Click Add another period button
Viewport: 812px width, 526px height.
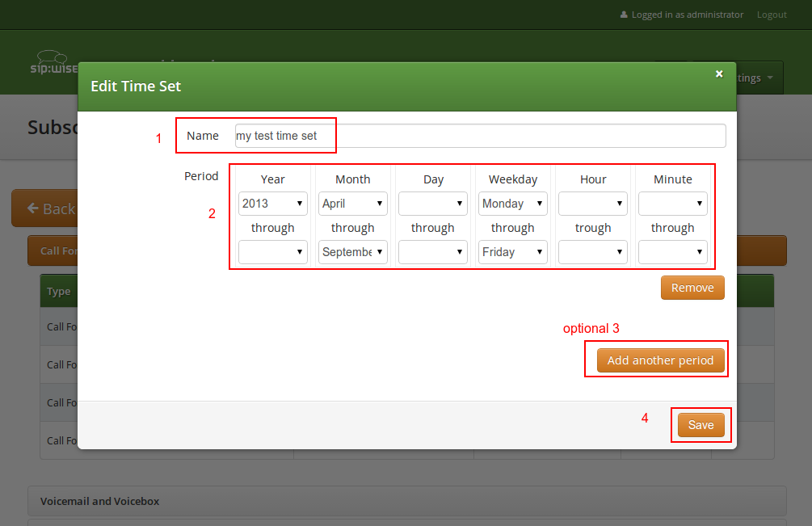660,360
